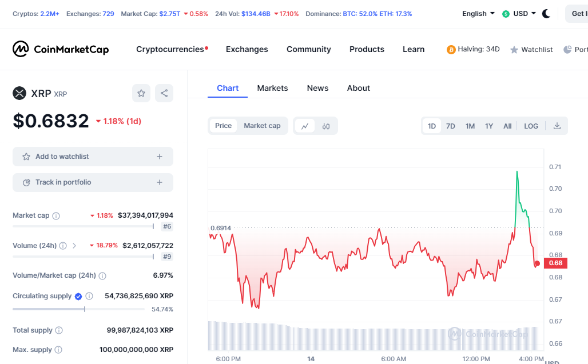Open the Learn menu
The height and width of the screenshot is (364, 588).
[x=414, y=50]
